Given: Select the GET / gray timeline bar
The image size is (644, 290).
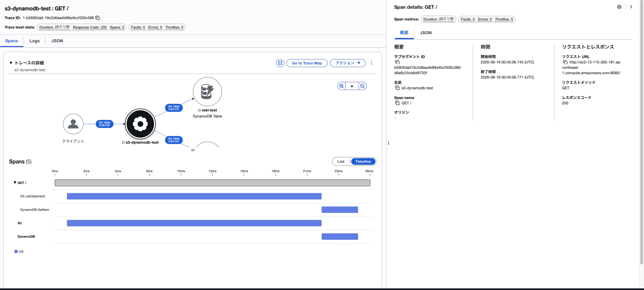Looking at the screenshot, I should pos(213,183).
